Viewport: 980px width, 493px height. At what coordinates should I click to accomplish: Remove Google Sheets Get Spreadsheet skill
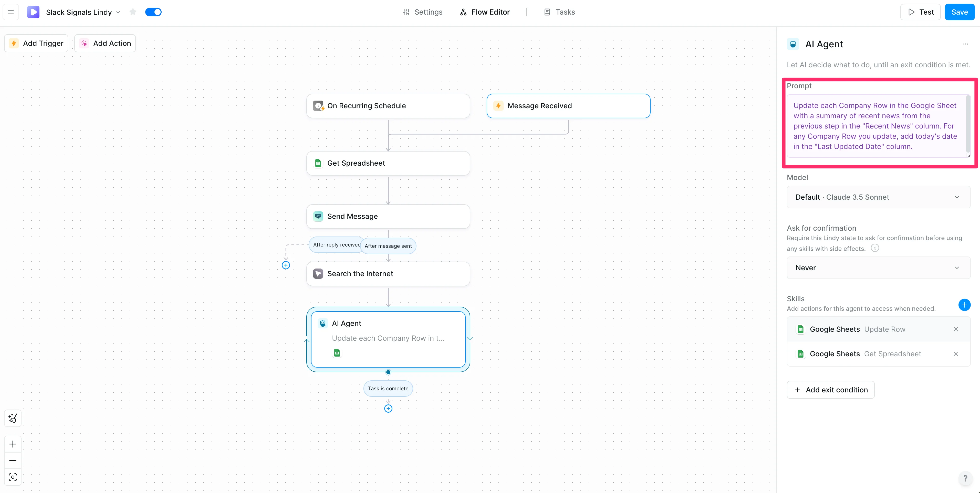956,354
